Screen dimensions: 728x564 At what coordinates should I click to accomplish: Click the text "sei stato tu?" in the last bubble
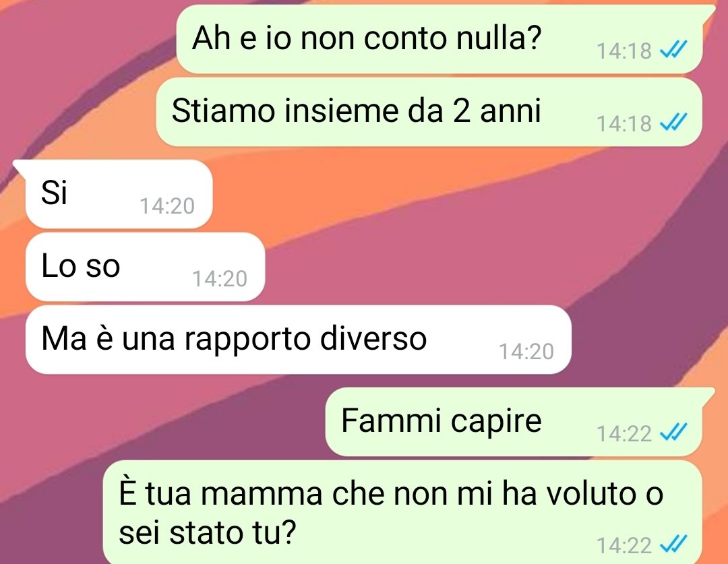coord(207,532)
